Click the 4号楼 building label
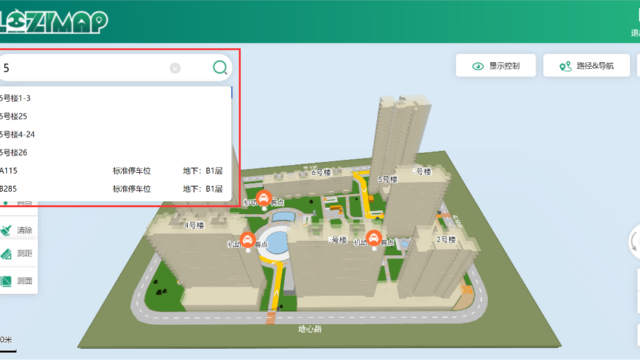The image size is (640, 360). pyautogui.click(x=194, y=225)
